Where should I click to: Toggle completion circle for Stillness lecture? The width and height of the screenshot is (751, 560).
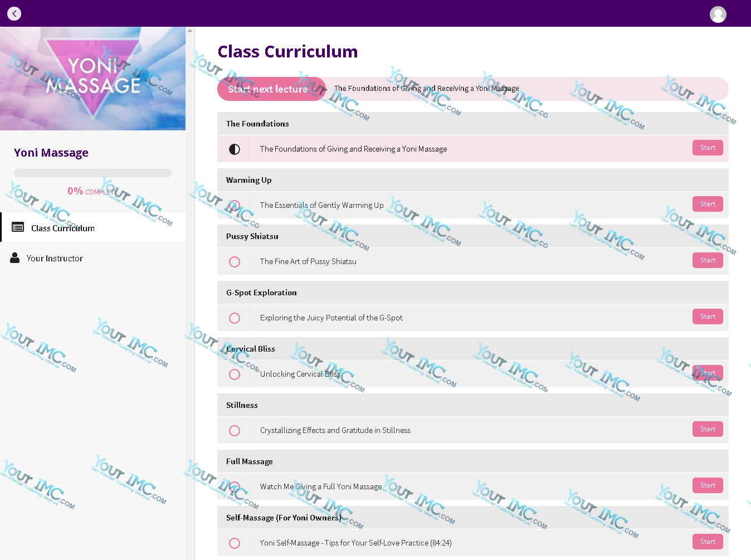(x=235, y=431)
